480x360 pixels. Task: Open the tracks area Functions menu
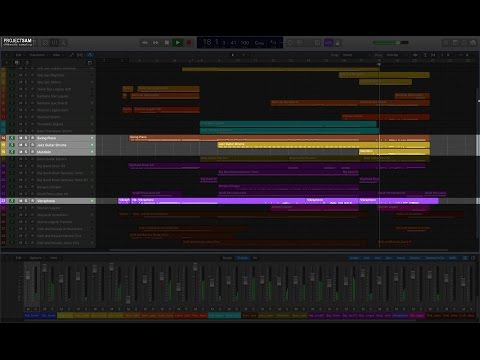tap(38, 55)
